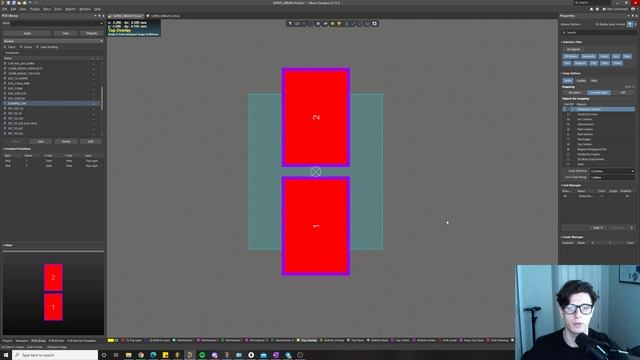
Task: Open Spotify from the taskbar
Action: click(202, 355)
